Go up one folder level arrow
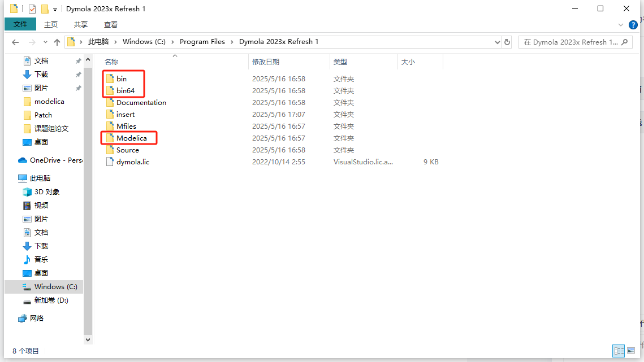The width and height of the screenshot is (644, 362). [x=57, y=42]
